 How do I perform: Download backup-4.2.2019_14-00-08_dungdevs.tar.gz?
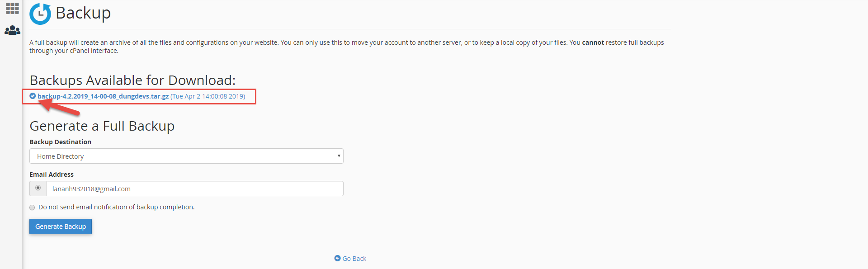(103, 96)
